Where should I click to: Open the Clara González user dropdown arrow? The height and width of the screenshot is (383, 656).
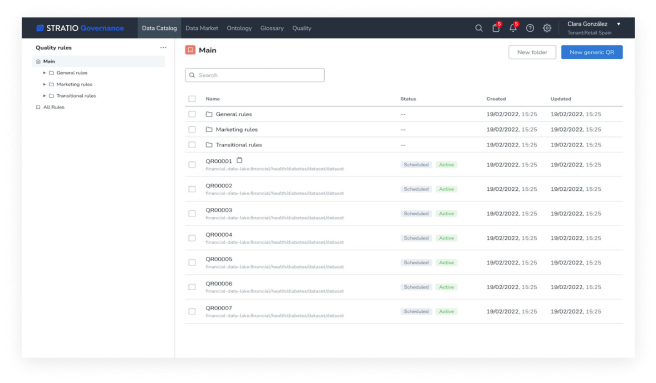(x=619, y=24)
